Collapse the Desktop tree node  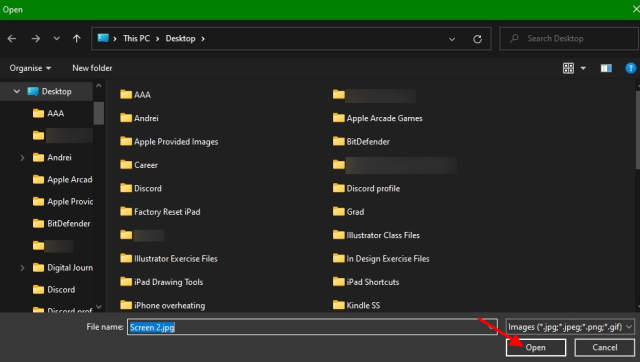coord(17,91)
